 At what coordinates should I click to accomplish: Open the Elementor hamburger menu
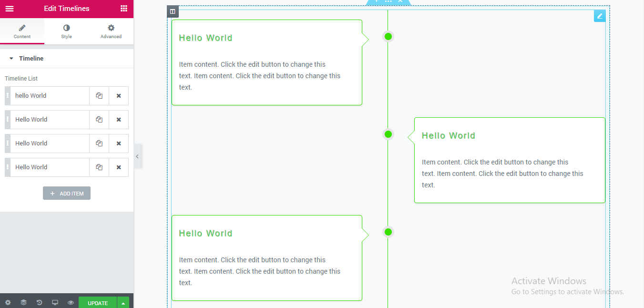click(10, 8)
